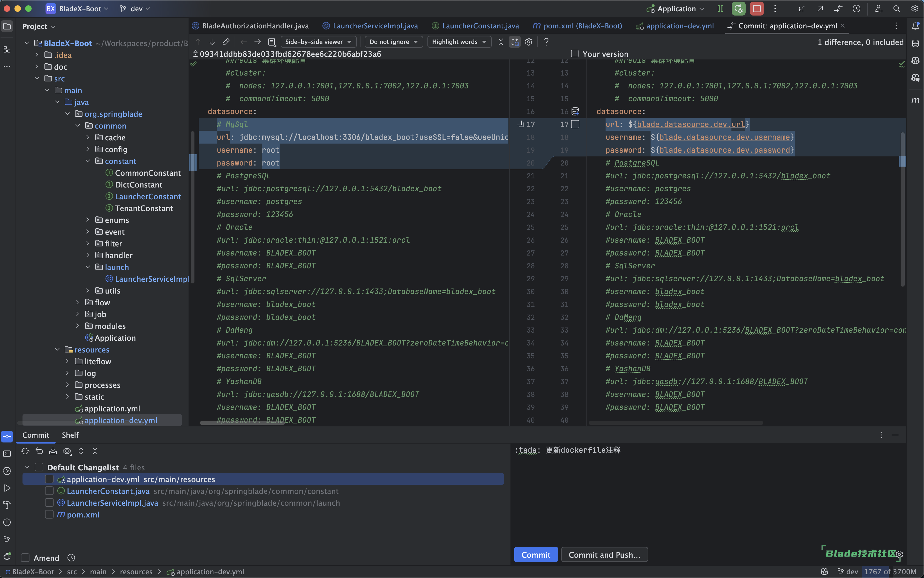Include line 17 change checkbox
The image size is (924, 578).
point(575,124)
